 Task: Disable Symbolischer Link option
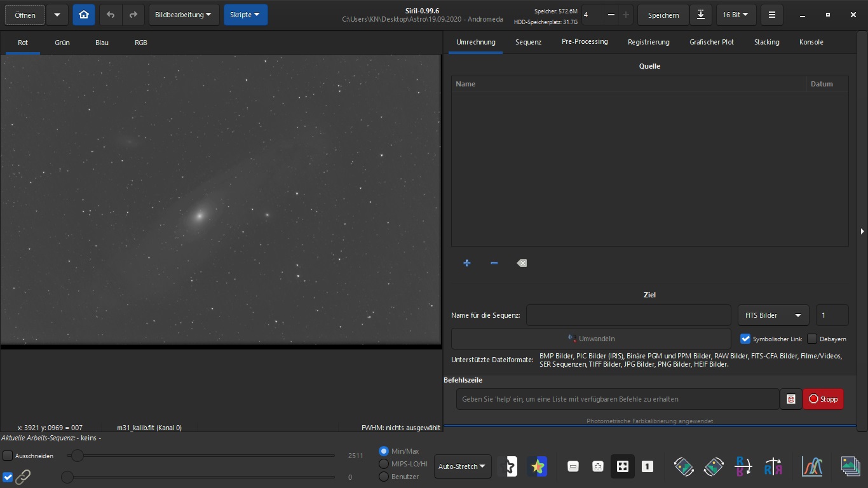(745, 339)
